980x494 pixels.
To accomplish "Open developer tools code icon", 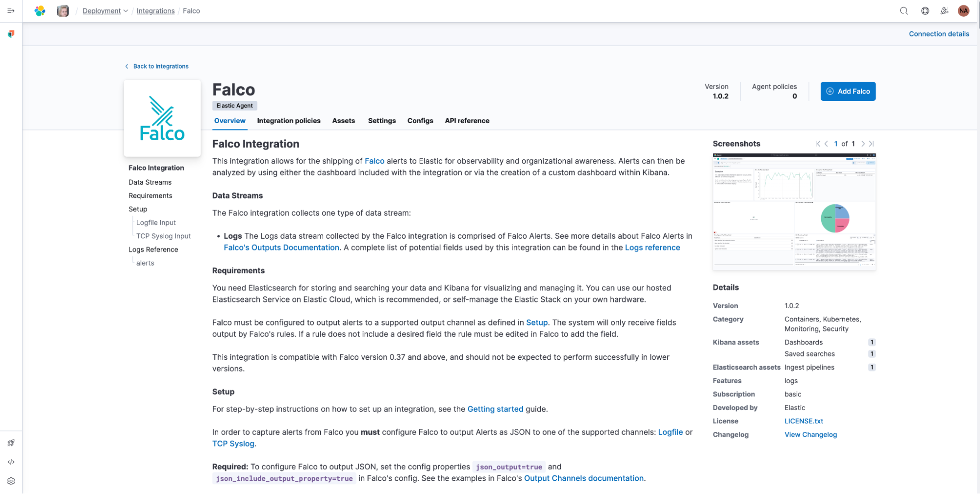I will (x=11, y=462).
